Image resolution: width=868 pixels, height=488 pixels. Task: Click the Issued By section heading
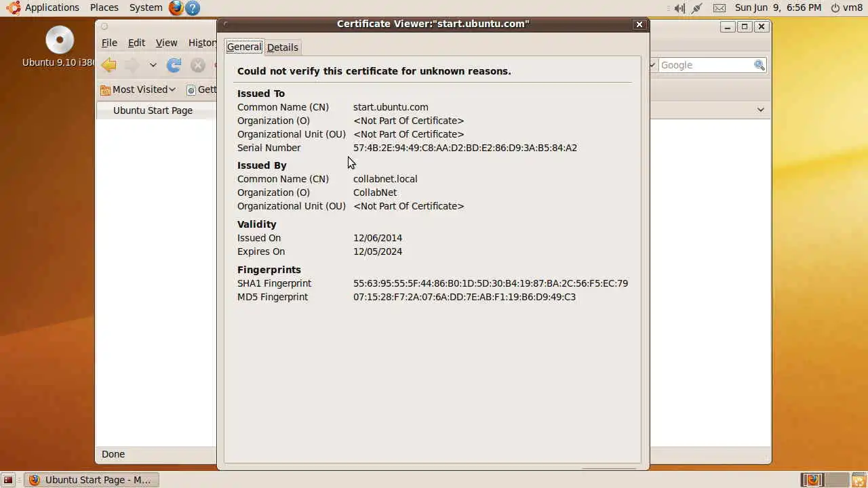262,165
